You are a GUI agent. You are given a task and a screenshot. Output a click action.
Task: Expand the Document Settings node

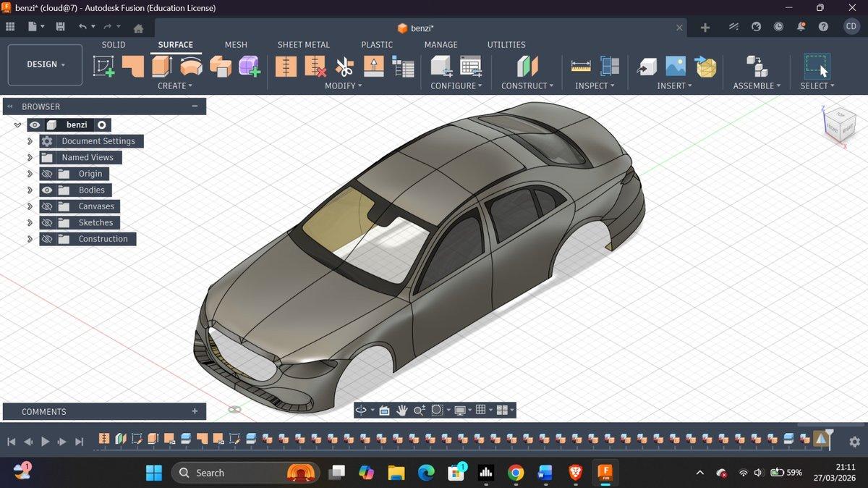point(30,141)
